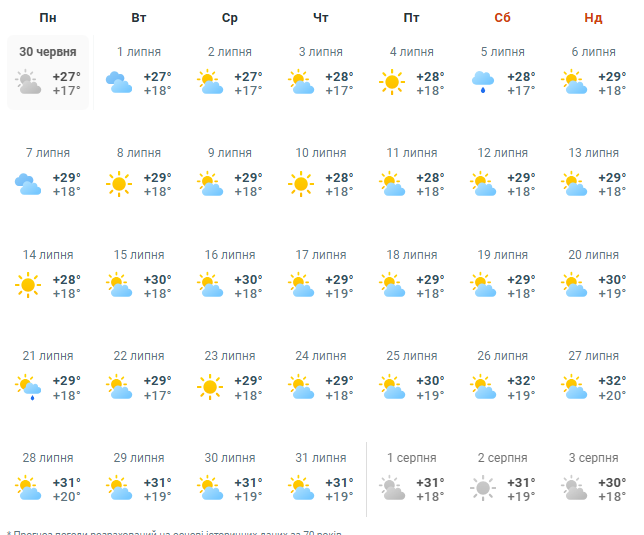
Task: Open the 10 липня date link
Action: [321, 153]
